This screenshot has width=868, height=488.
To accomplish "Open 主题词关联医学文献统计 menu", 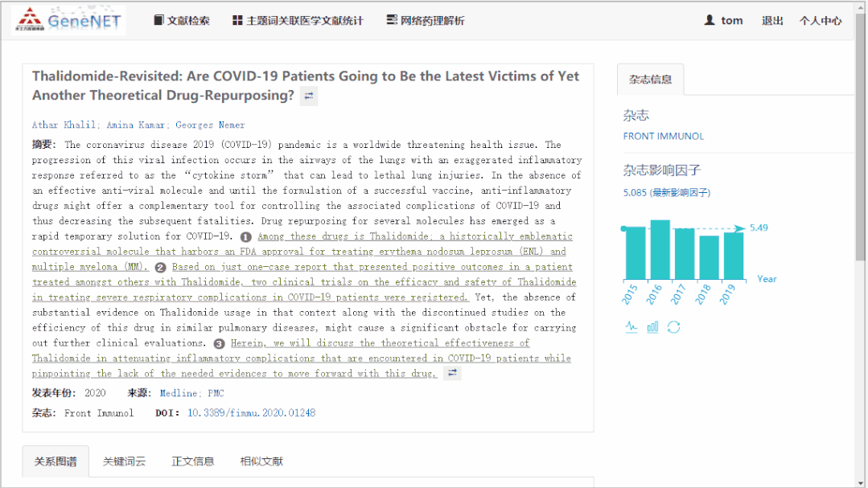I will 298,20.
